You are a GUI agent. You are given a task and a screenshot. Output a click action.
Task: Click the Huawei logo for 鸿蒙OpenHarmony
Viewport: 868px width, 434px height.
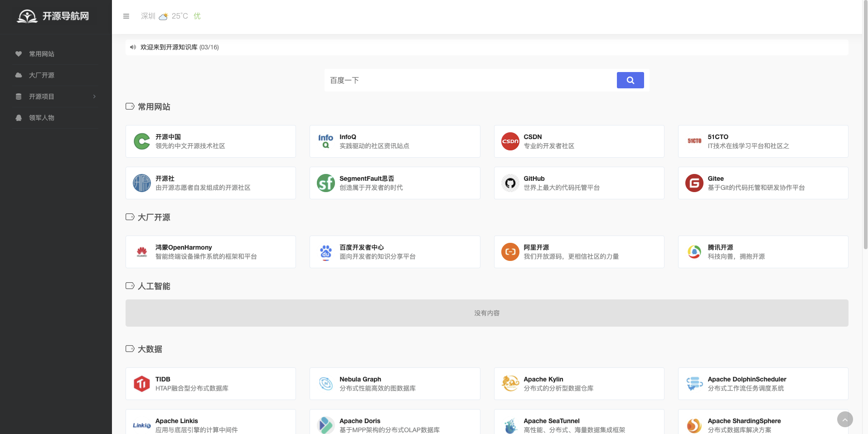(142, 252)
